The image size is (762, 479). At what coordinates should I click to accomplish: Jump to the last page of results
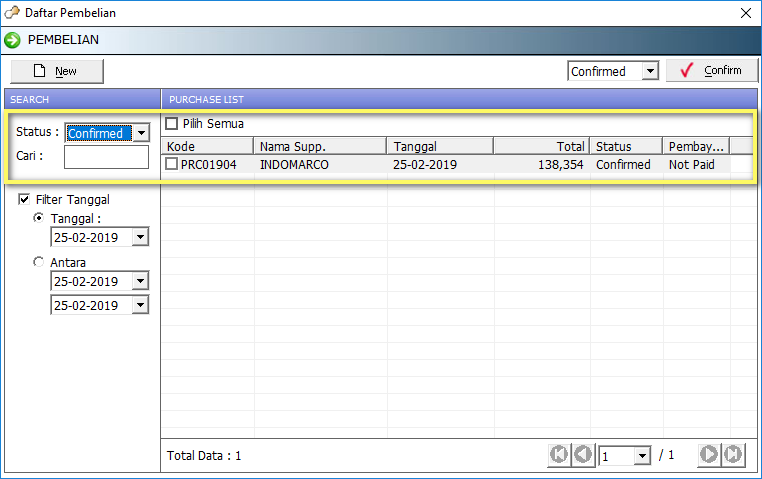click(733, 455)
